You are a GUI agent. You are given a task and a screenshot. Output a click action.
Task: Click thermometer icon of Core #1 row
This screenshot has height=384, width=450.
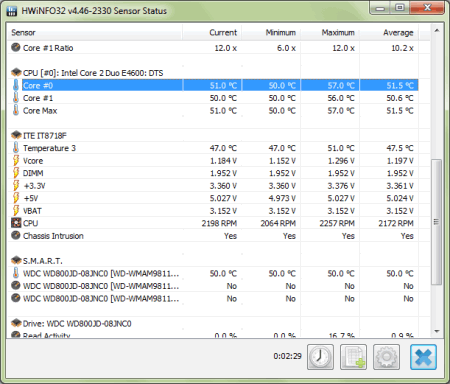(x=16, y=98)
